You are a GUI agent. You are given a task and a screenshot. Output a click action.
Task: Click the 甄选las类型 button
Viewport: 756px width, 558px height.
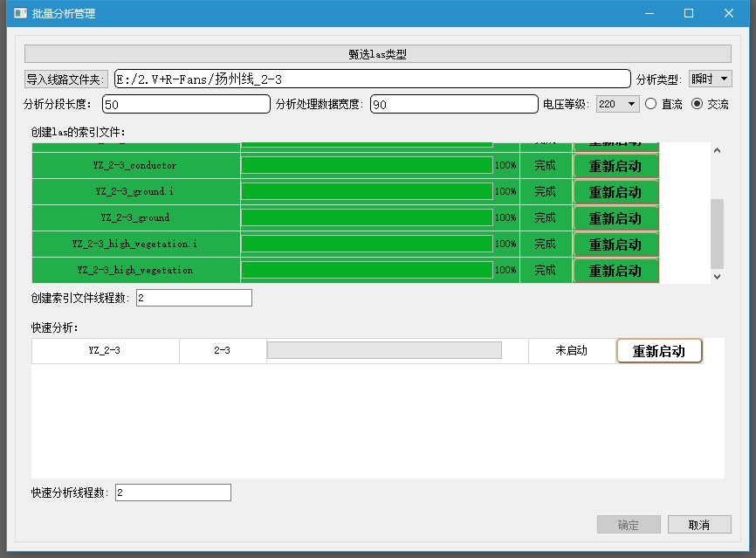coord(377,54)
